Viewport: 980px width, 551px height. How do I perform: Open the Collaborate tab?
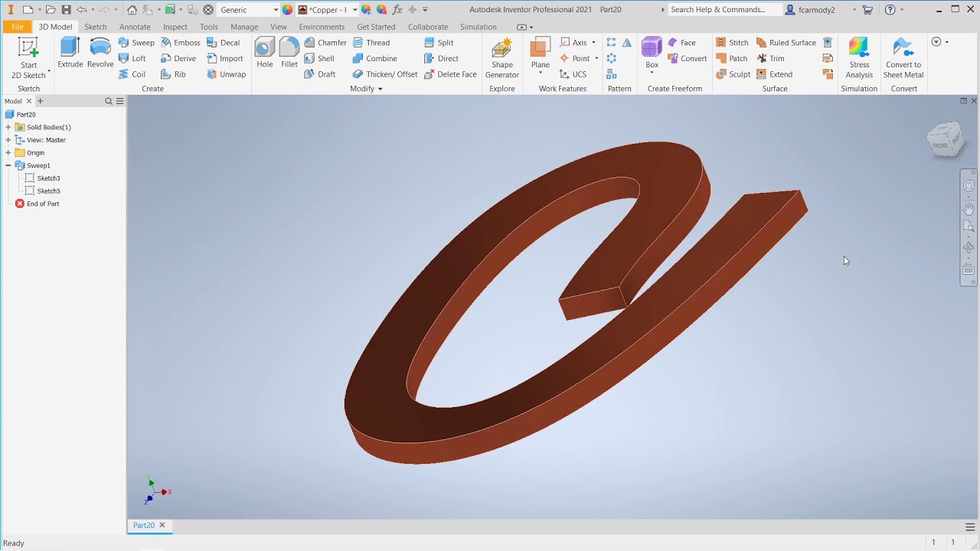coord(428,27)
